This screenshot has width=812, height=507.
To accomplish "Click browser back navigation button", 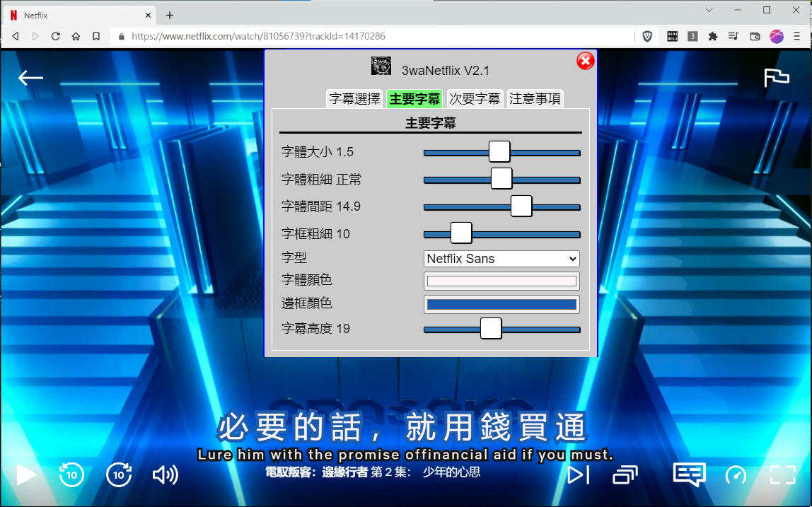I will point(16,36).
